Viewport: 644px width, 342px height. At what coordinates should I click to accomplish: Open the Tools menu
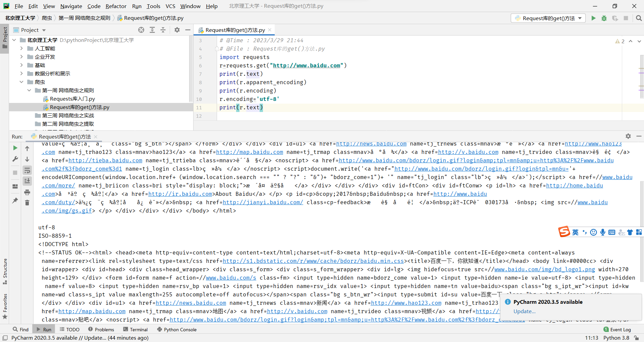(x=153, y=6)
